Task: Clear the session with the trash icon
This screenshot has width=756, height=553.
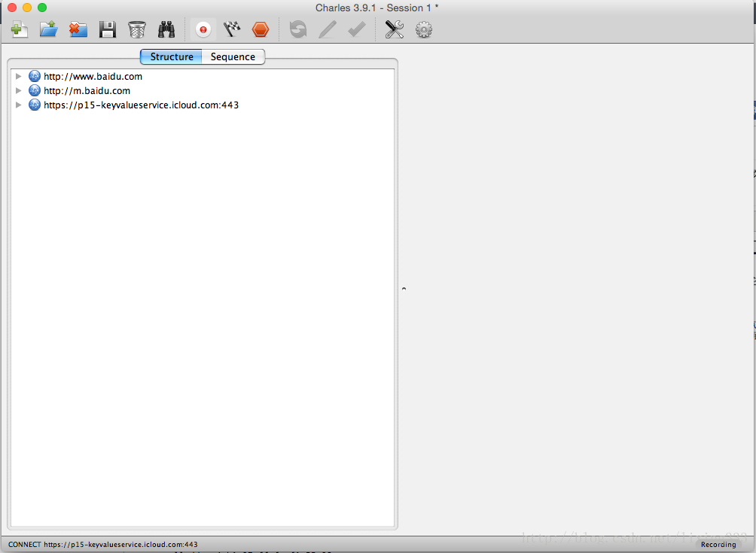Action: (x=137, y=30)
